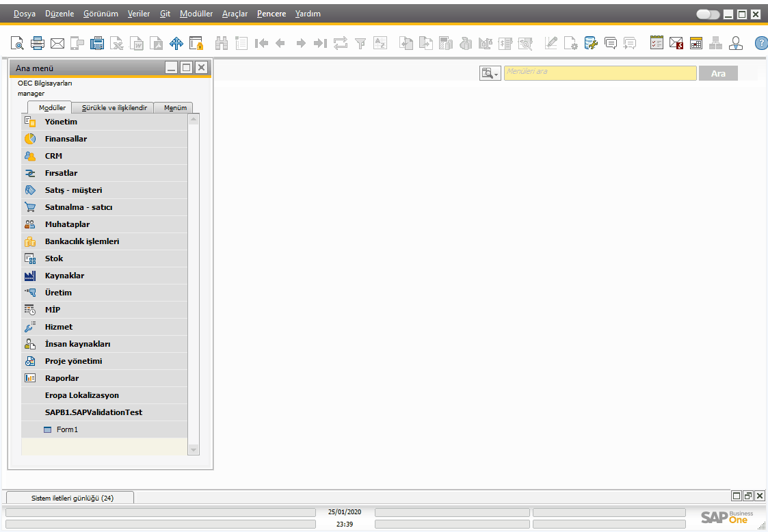Open the Form1 menu entry
This screenshot has width=768, height=532.
click(105, 429)
